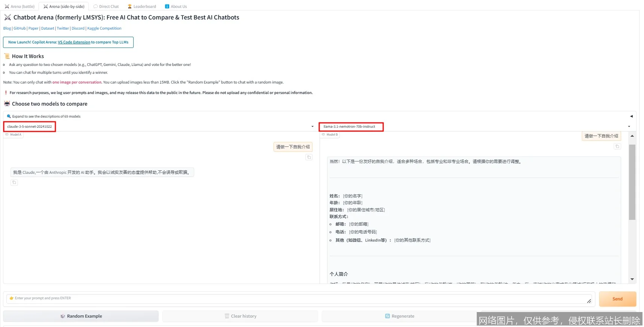
Task: Focus the prompt input field
Action: pos(299,299)
